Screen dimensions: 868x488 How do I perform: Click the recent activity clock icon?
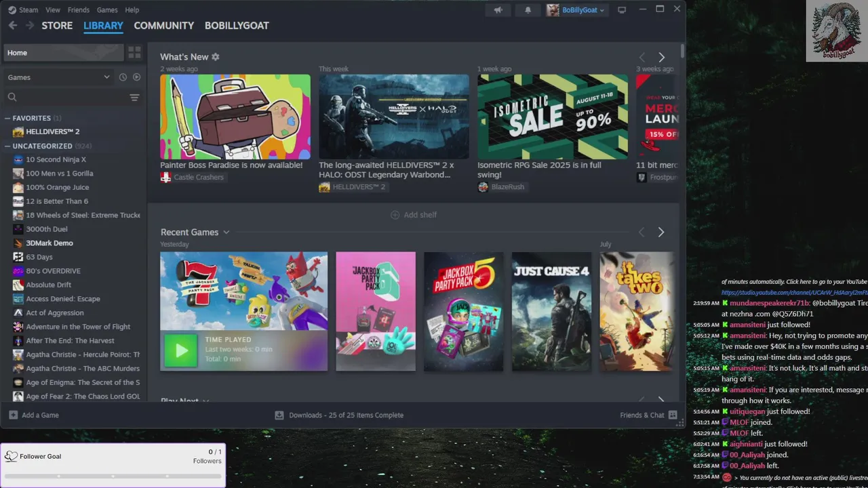coord(123,77)
